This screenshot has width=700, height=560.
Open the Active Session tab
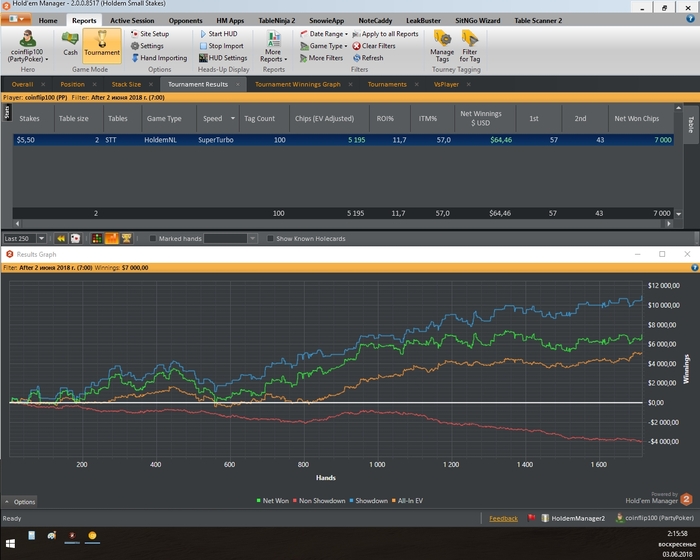(132, 21)
